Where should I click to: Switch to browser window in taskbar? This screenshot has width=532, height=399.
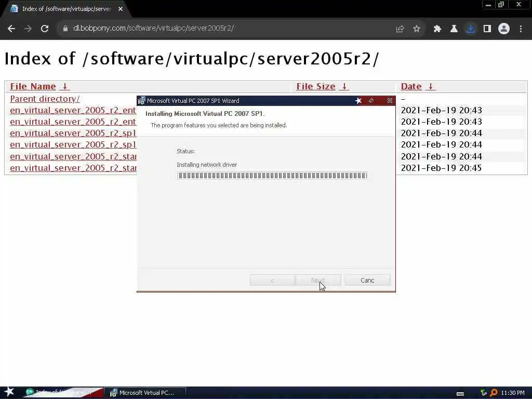coord(63,393)
